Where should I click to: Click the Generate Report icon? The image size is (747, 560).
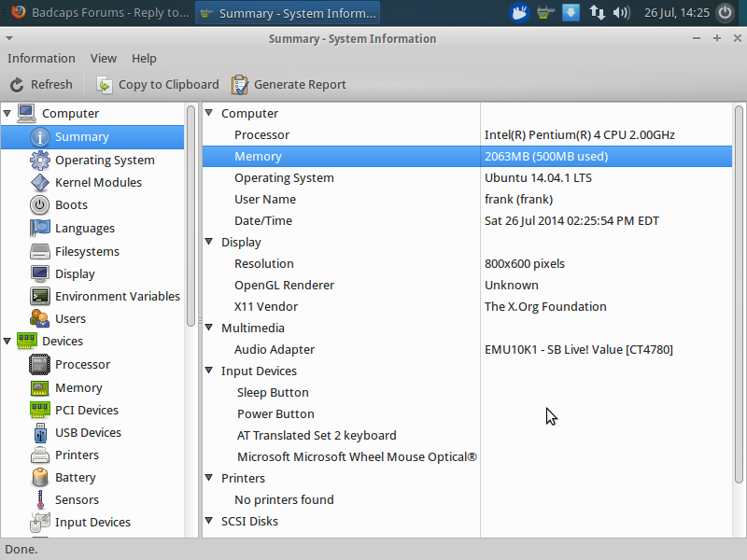click(240, 85)
